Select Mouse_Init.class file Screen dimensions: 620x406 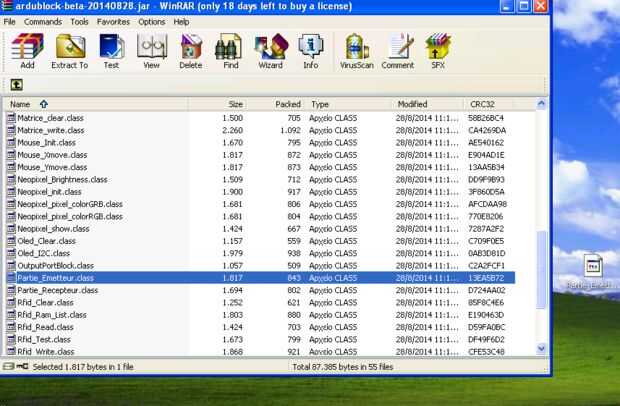pyautogui.click(x=46, y=142)
